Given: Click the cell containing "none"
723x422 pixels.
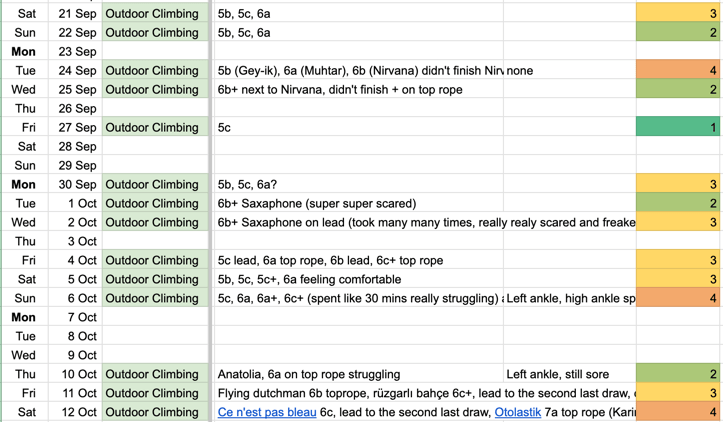Looking at the screenshot, I should pos(569,71).
